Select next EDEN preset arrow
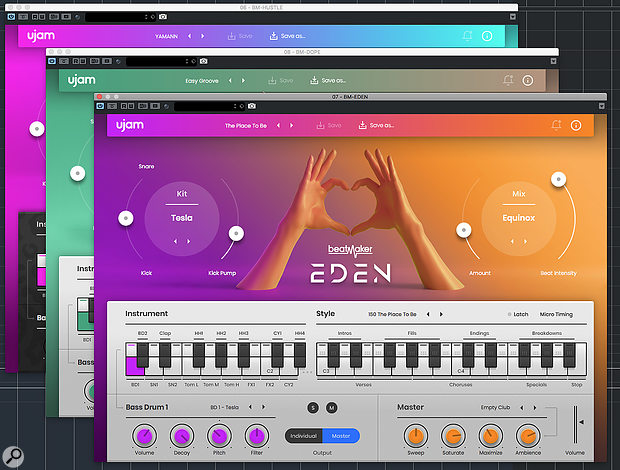 pyautogui.click(x=291, y=125)
